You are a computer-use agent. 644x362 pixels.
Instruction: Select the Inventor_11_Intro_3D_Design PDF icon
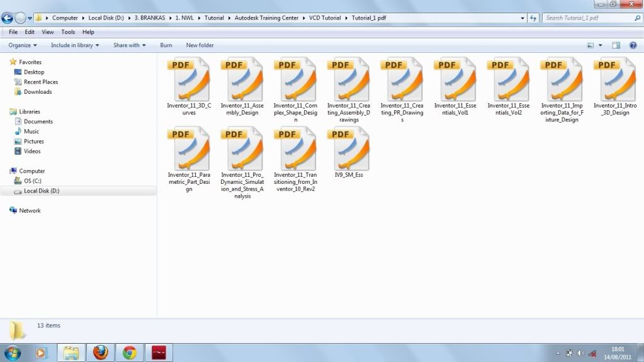[x=615, y=79]
